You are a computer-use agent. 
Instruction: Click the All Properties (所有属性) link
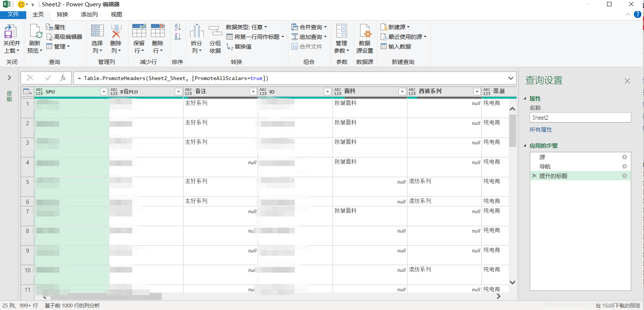coord(541,129)
